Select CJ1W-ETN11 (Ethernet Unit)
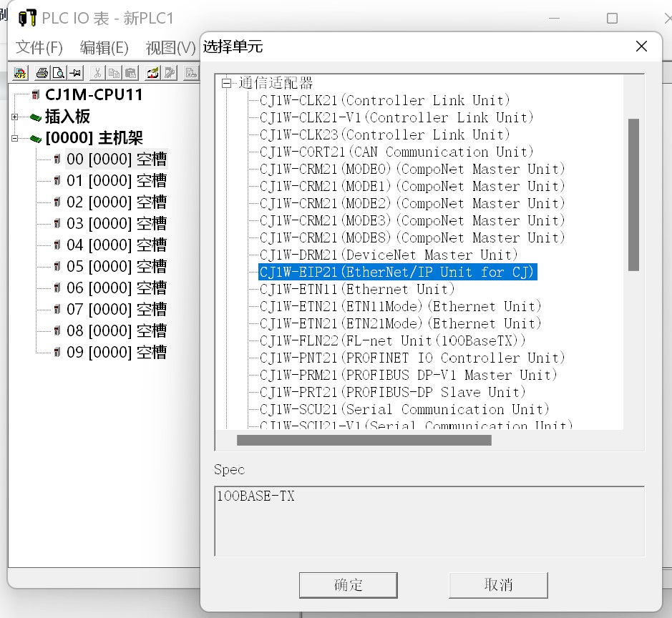The height and width of the screenshot is (618, 672). click(x=357, y=289)
